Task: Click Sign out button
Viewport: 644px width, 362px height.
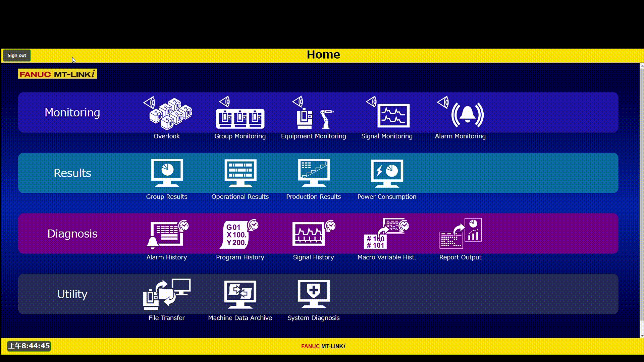Action: (16, 55)
